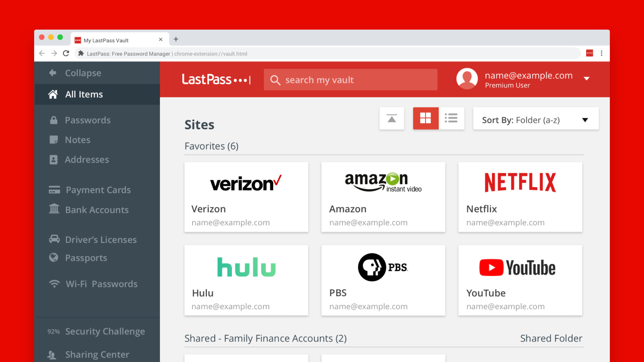Screen dimensions: 644x362
Task: Click the Sharing Center people icon
Action: (x=52, y=355)
